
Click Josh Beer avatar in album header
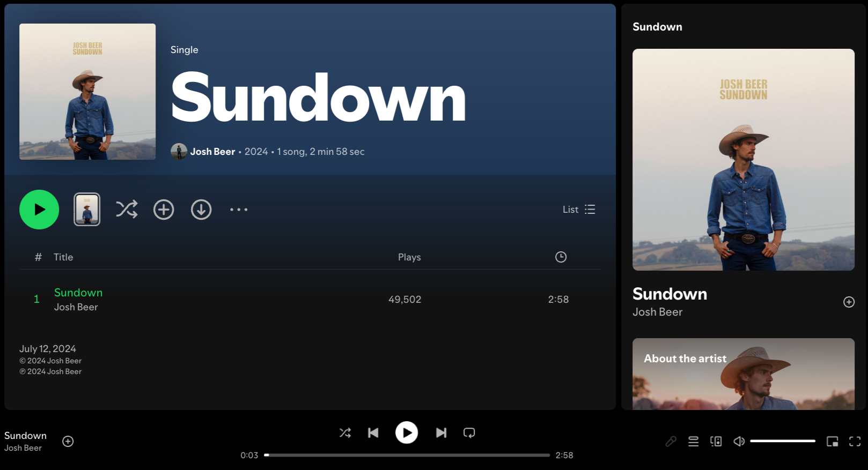coord(179,152)
